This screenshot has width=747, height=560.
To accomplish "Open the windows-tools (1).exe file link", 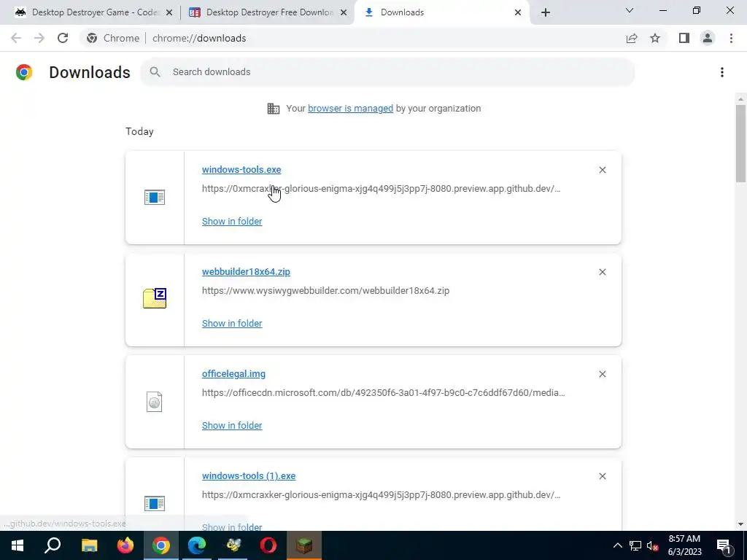I will (249, 475).
